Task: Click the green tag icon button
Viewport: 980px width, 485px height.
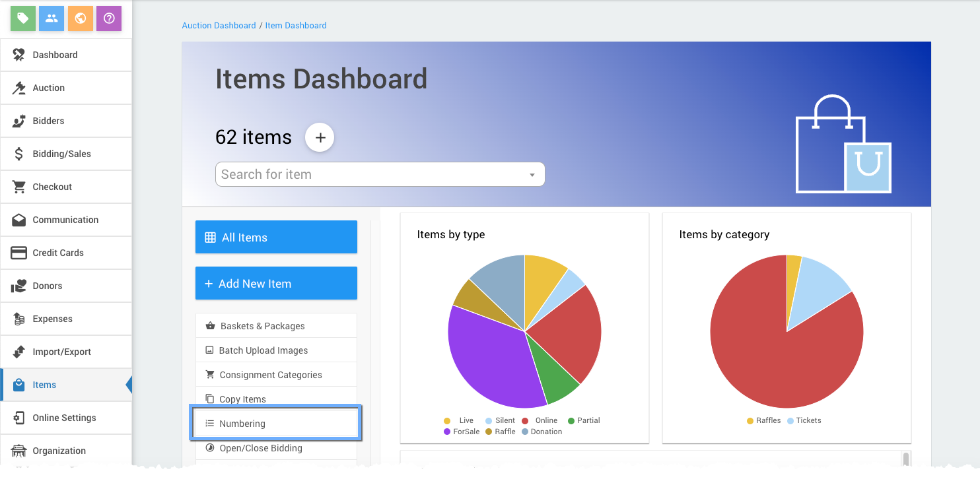Action: click(x=23, y=18)
